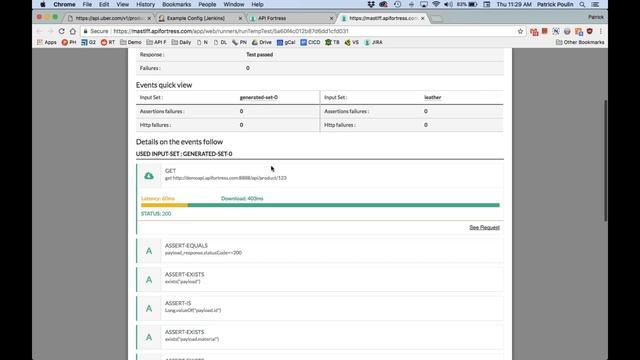This screenshot has height=360, width=640.
Task: Open the View menu
Action: (x=122, y=4)
